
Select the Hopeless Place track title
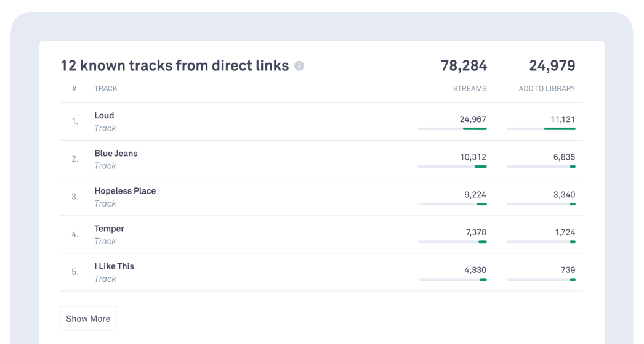[x=125, y=191]
